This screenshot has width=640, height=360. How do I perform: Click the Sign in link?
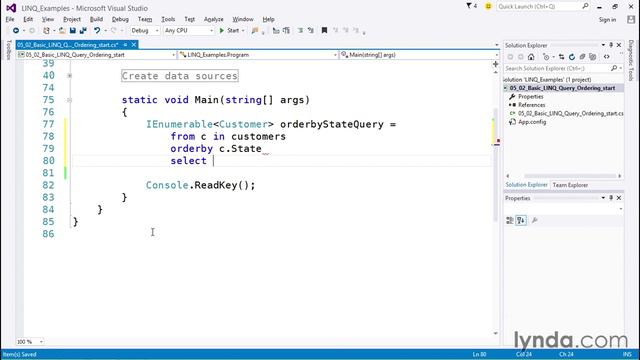607,20
